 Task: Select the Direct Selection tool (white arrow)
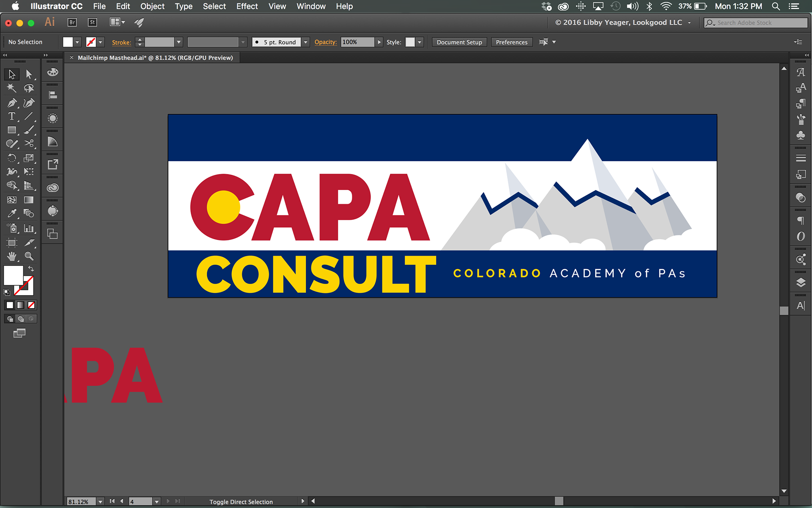(x=29, y=74)
